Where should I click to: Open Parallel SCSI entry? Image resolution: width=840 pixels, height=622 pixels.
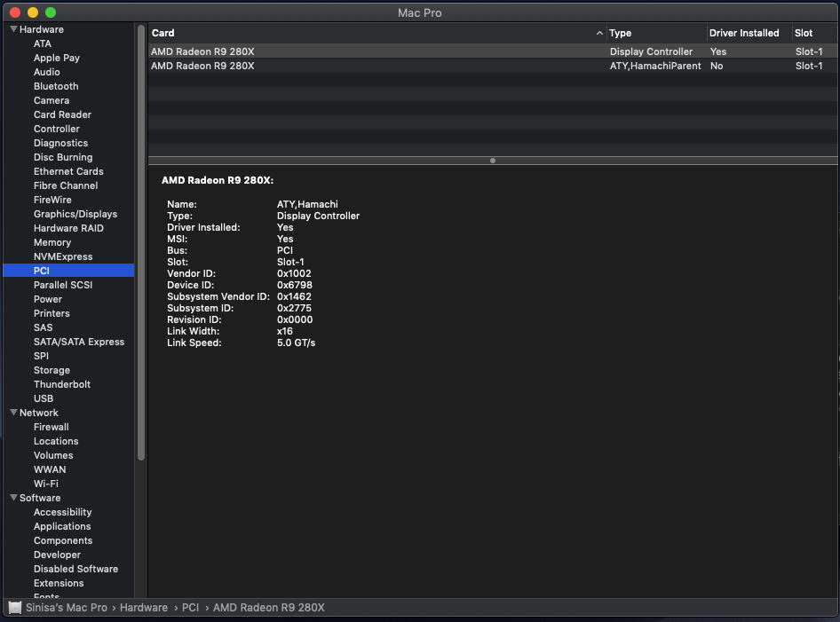63,285
